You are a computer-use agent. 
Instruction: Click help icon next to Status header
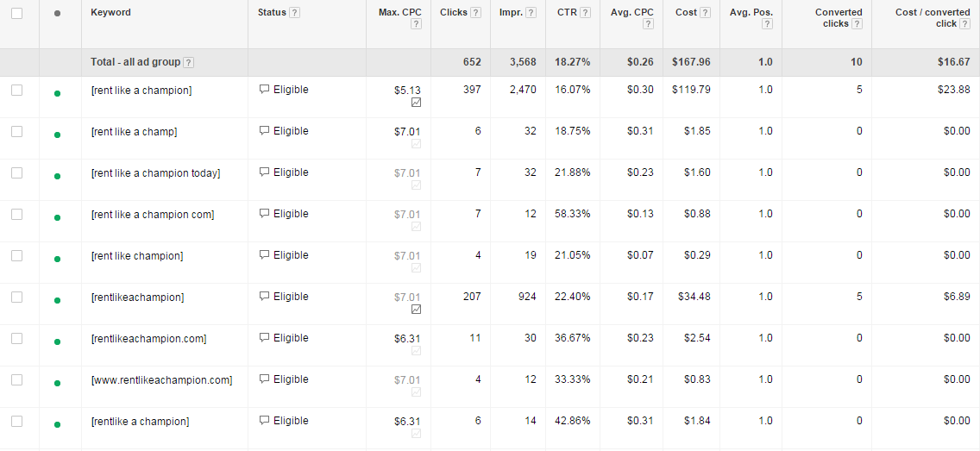295,12
